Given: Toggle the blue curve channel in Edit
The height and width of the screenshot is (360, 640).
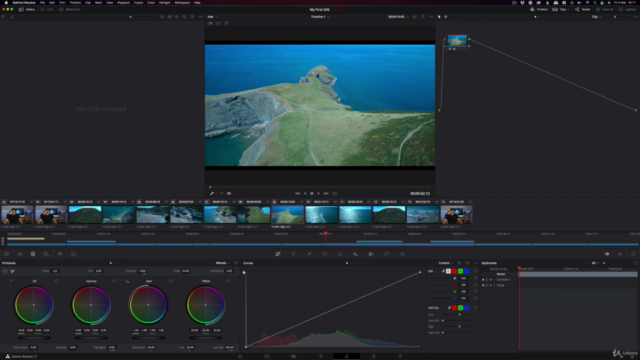Looking at the screenshot, I should (467, 271).
